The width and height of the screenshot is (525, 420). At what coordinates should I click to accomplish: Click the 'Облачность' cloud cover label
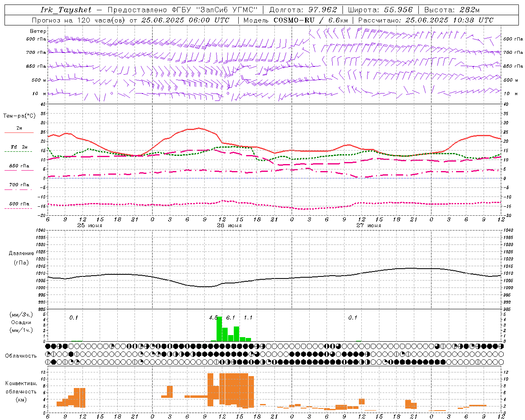(x=21, y=356)
